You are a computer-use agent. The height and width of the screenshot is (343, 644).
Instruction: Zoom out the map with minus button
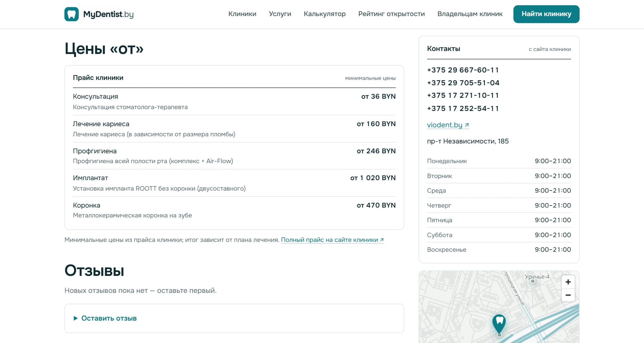pyautogui.click(x=568, y=295)
